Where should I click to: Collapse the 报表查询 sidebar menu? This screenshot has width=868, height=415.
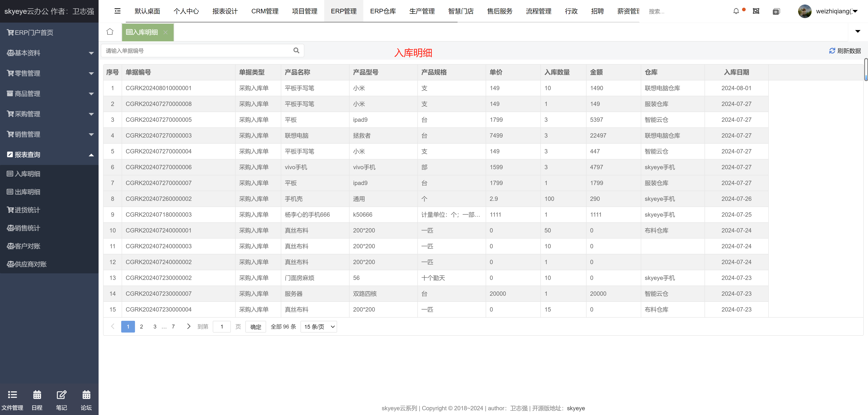click(49, 155)
